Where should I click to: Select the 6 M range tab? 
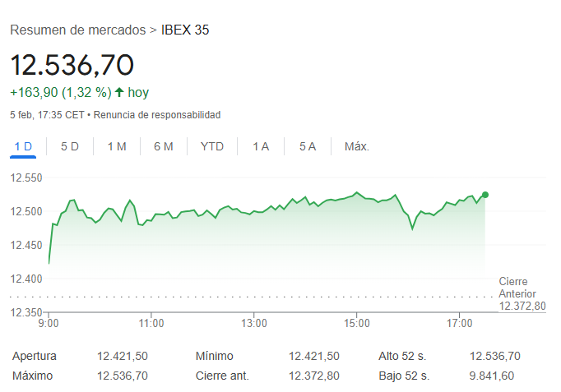point(164,146)
